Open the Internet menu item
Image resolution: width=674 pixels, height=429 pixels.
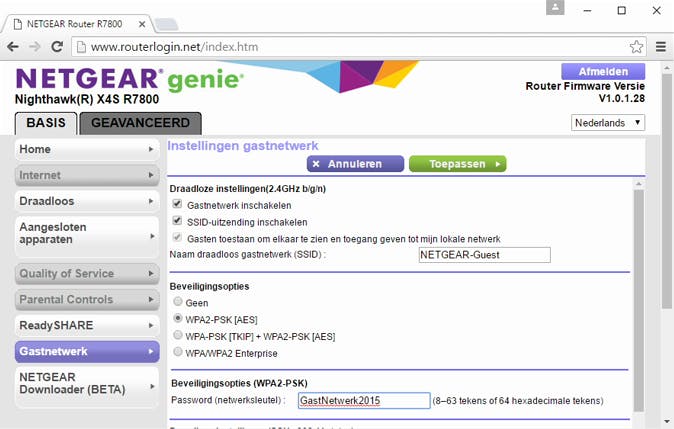(87, 175)
